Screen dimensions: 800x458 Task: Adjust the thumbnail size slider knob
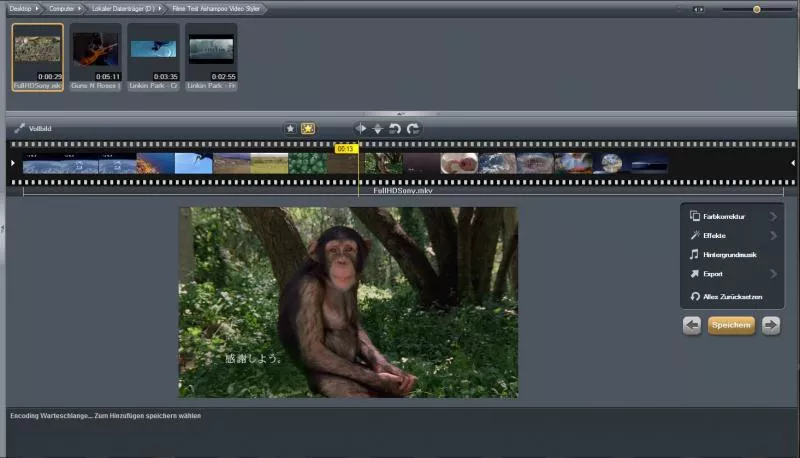[x=757, y=9]
